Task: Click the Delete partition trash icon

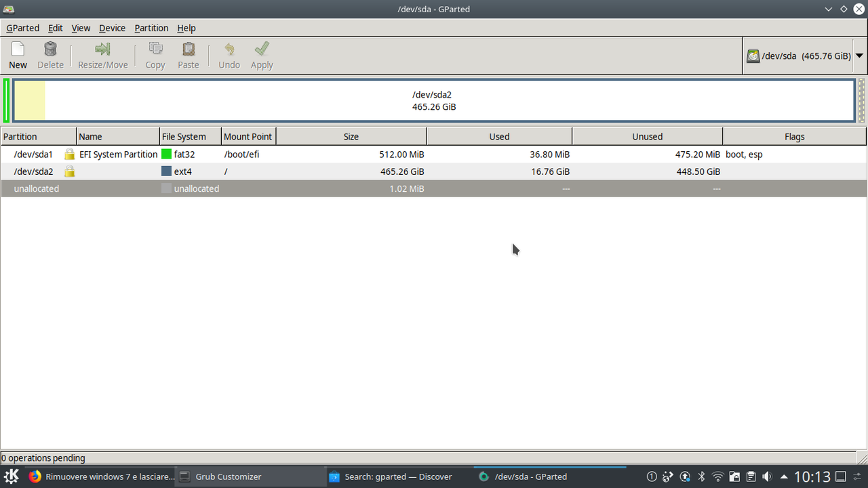Action: click(x=50, y=49)
